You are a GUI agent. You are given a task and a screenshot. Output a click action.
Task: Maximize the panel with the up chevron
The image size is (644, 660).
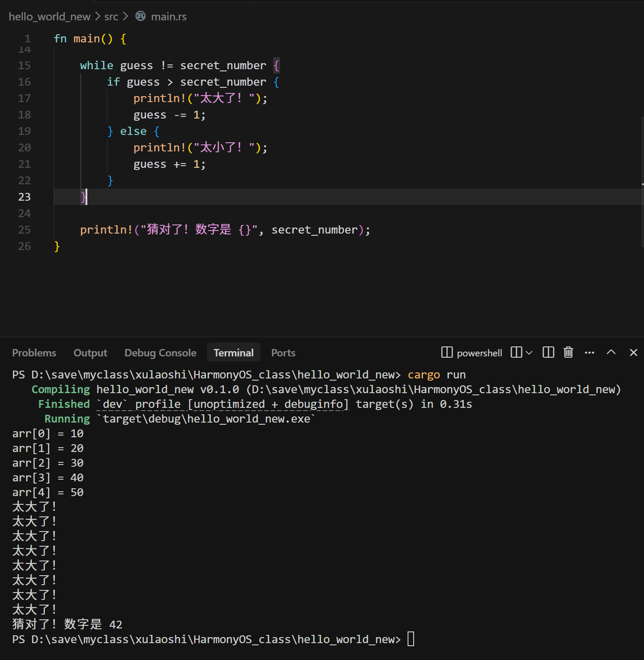[x=611, y=352]
